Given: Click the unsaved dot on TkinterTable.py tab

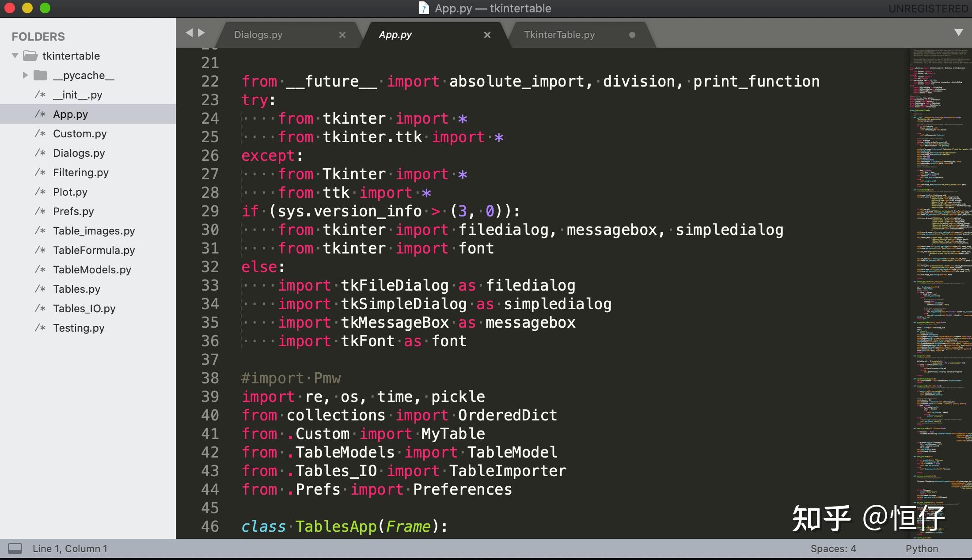Looking at the screenshot, I should click(x=632, y=35).
